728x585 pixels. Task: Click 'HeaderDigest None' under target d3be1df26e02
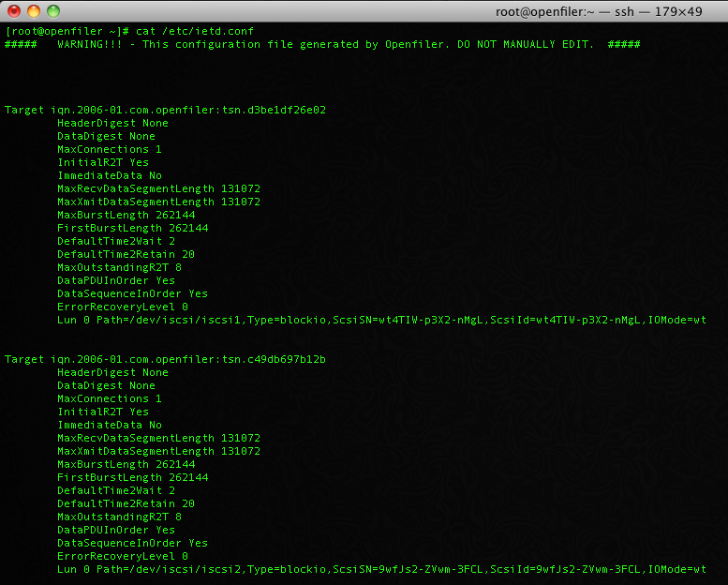112,123
